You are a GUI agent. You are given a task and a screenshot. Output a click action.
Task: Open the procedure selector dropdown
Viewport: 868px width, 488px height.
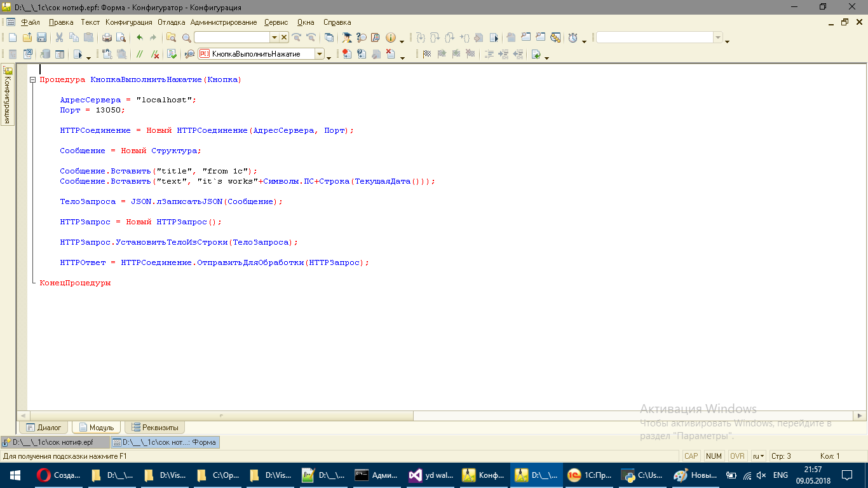[x=319, y=54]
